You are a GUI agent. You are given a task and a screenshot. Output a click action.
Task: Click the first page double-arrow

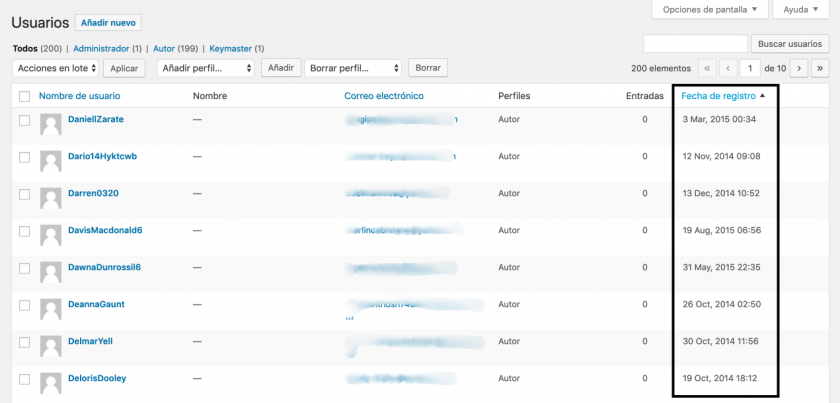(707, 68)
